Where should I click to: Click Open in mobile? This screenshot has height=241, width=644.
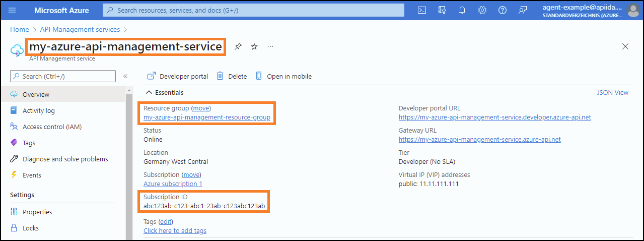click(x=283, y=76)
